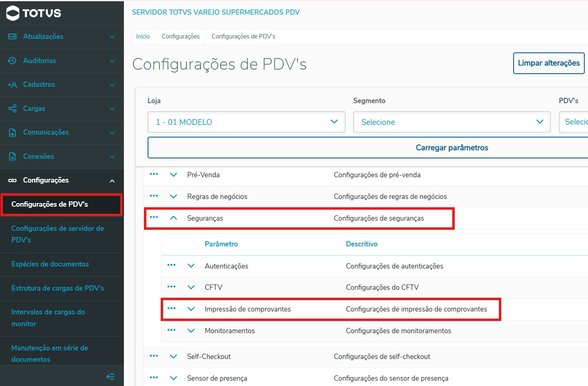The height and width of the screenshot is (386, 588).
Task: Click Configurações de autenticações text
Action: tap(394, 266)
